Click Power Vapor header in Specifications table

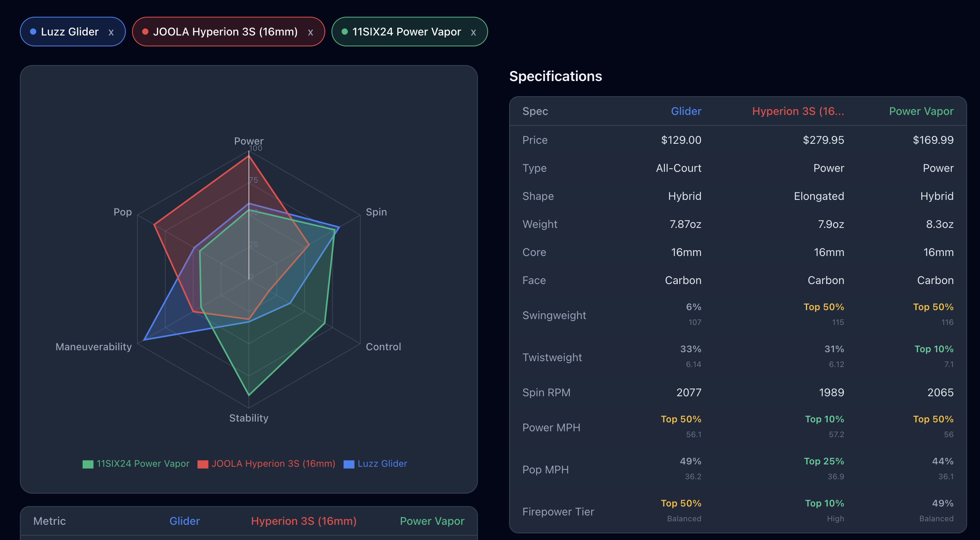tap(921, 111)
